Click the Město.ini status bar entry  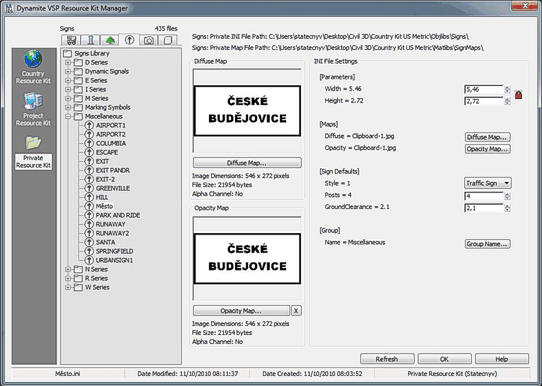point(68,374)
